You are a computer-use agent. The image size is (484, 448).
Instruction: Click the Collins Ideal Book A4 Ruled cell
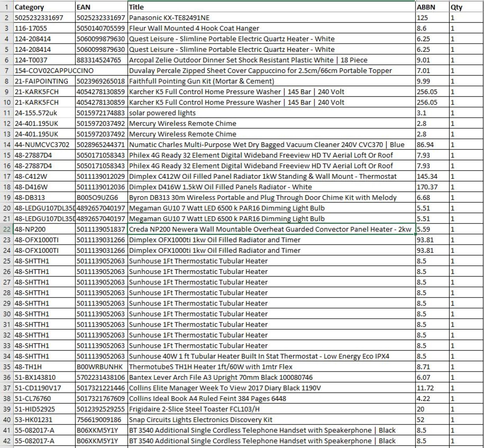click(271, 399)
